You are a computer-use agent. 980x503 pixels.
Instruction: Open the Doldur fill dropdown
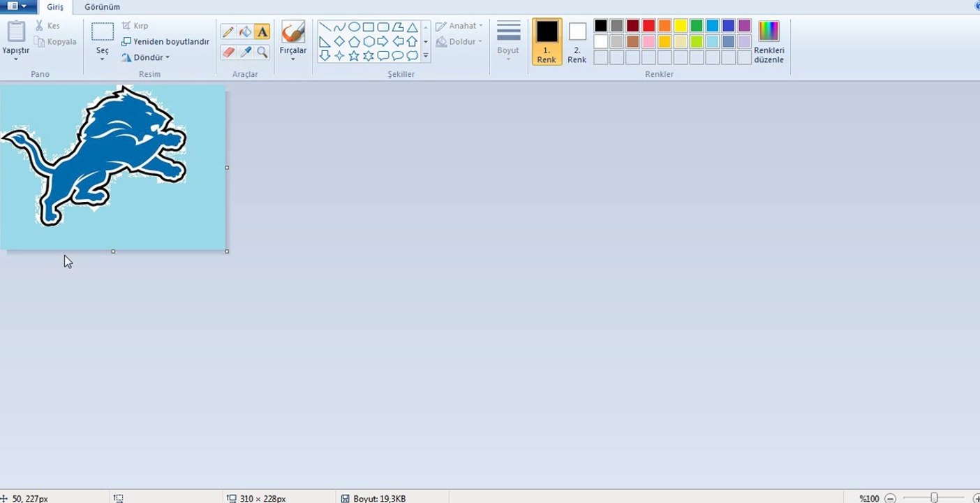(459, 42)
